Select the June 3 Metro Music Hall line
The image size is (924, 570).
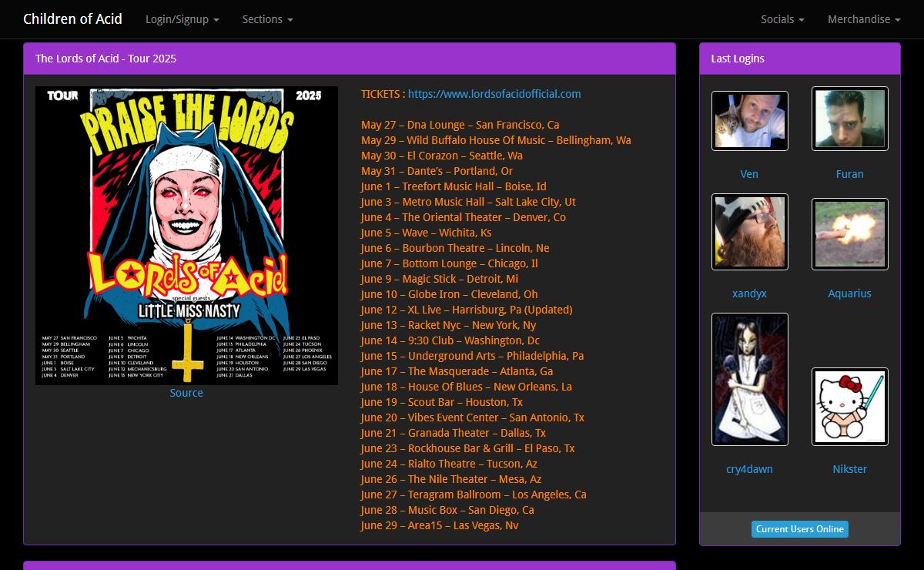pos(468,202)
